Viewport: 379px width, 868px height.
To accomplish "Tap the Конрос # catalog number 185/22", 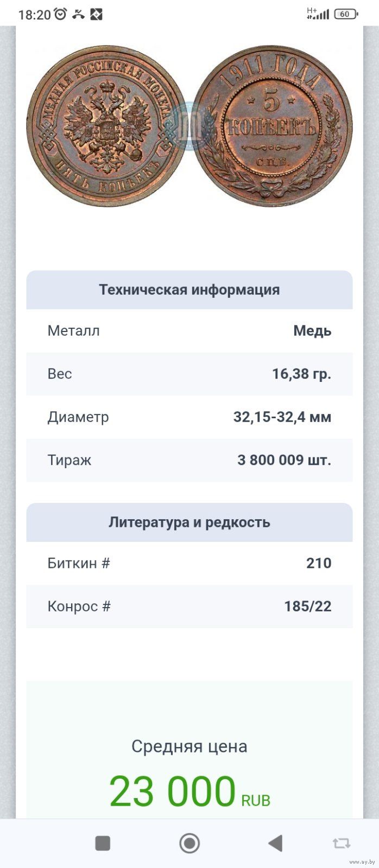I will [x=307, y=607].
